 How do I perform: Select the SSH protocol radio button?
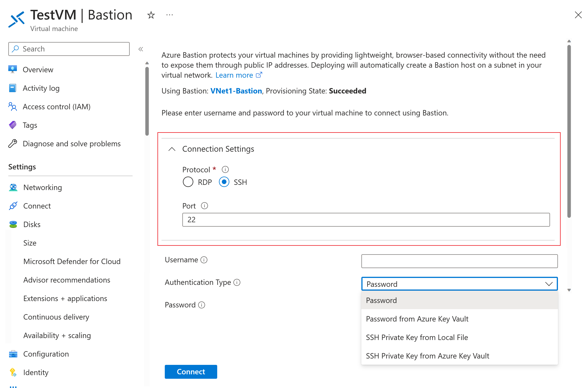pos(224,182)
